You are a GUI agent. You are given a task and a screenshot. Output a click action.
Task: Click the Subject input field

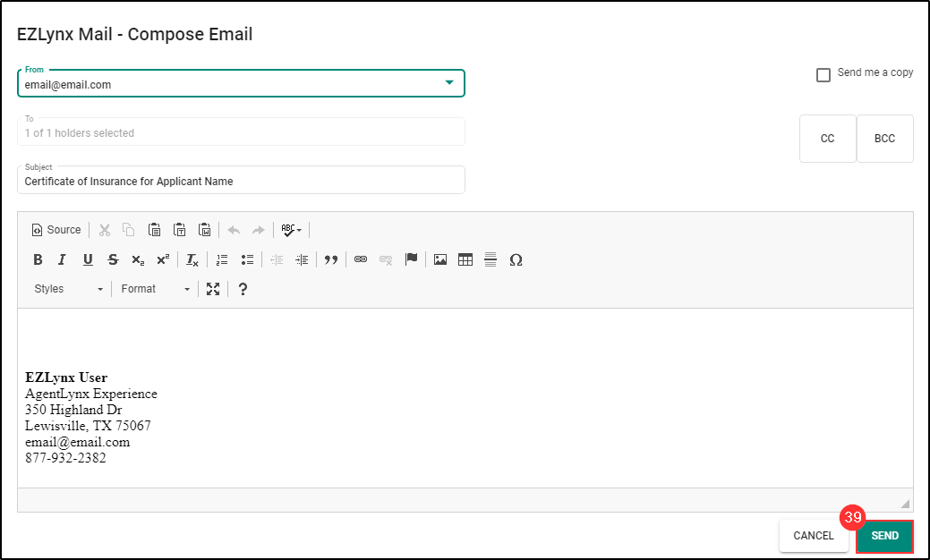pyautogui.click(x=241, y=180)
